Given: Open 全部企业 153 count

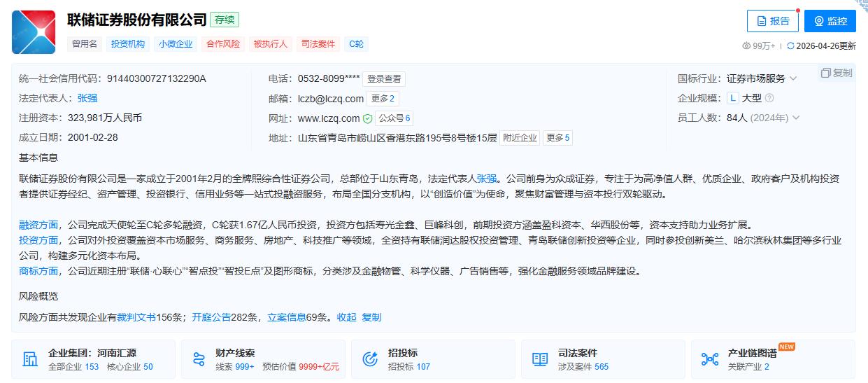Looking at the screenshot, I should click(x=73, y=366).
